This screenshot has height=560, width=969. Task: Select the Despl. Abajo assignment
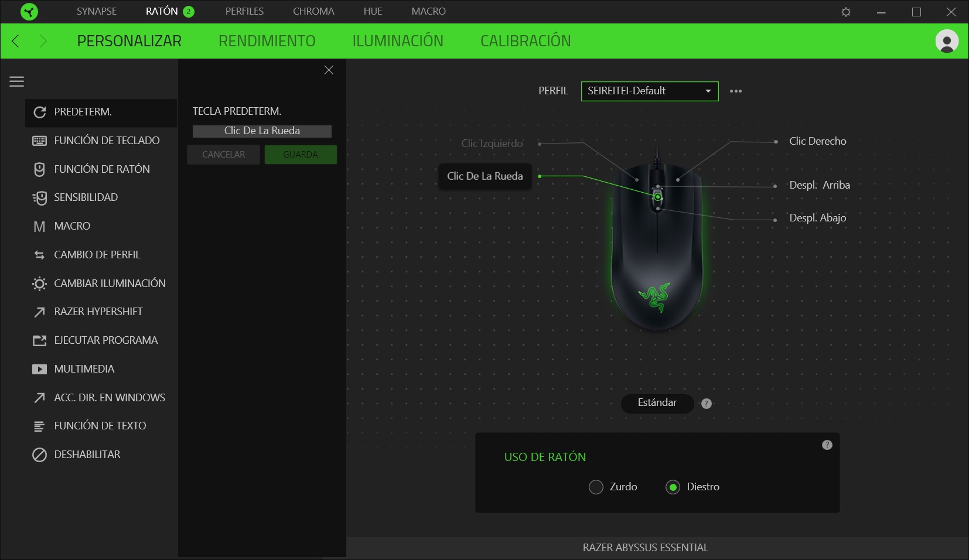(x=817, y=218)
